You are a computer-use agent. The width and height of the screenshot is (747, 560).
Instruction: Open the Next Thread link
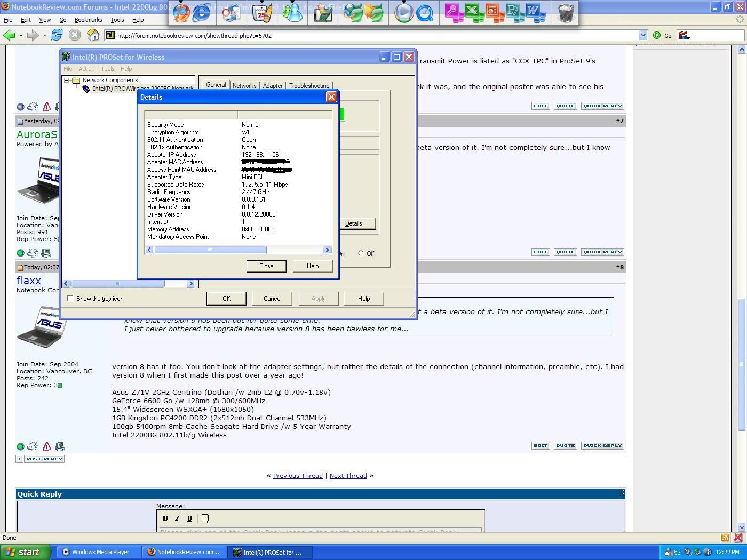(348, 476)
